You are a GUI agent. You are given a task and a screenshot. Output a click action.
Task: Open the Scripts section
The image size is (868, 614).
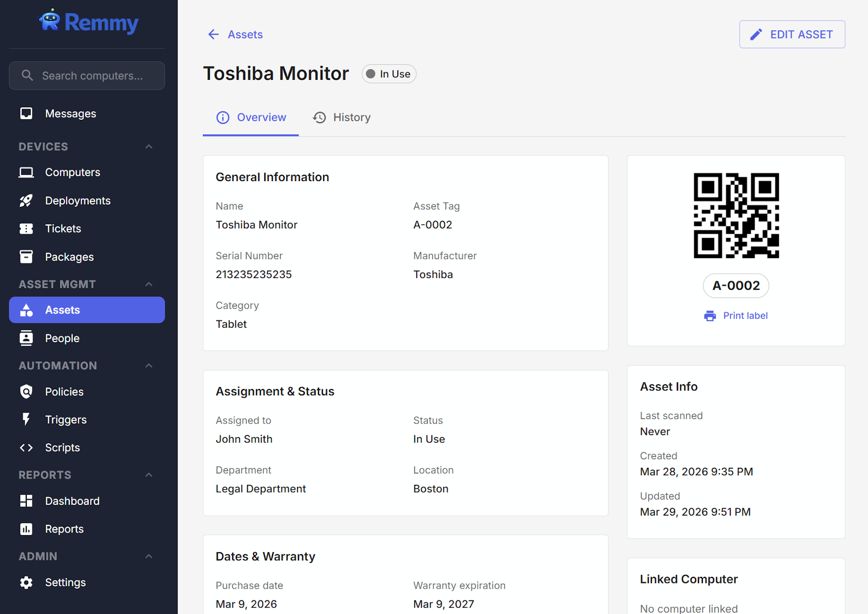pyautogui.click(x=62, y=447)
